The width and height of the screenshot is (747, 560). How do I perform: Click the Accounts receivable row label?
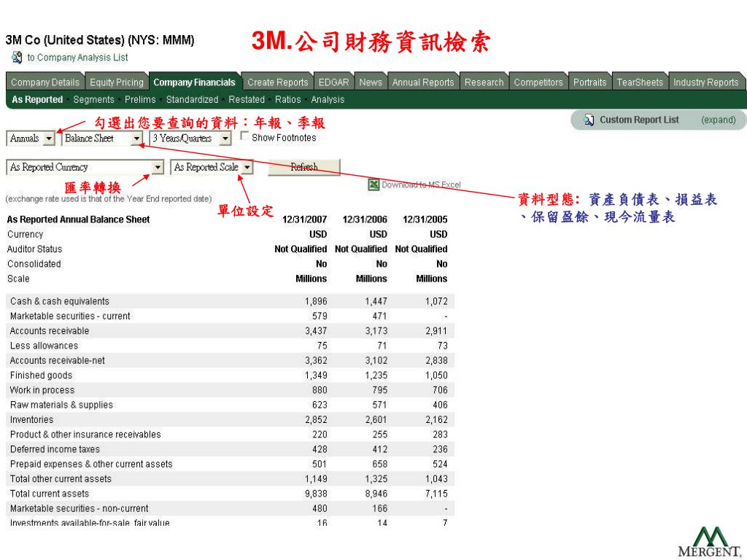click(x=50, y=331)
